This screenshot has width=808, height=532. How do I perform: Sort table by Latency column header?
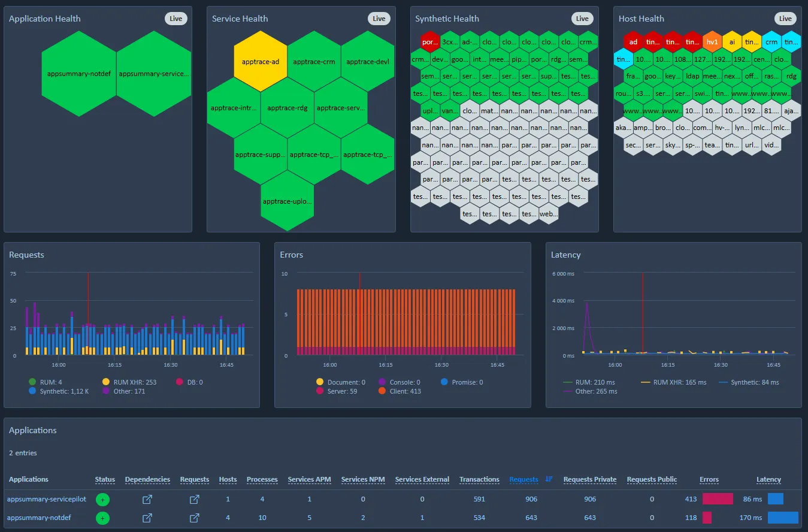(x=768, y=479)
